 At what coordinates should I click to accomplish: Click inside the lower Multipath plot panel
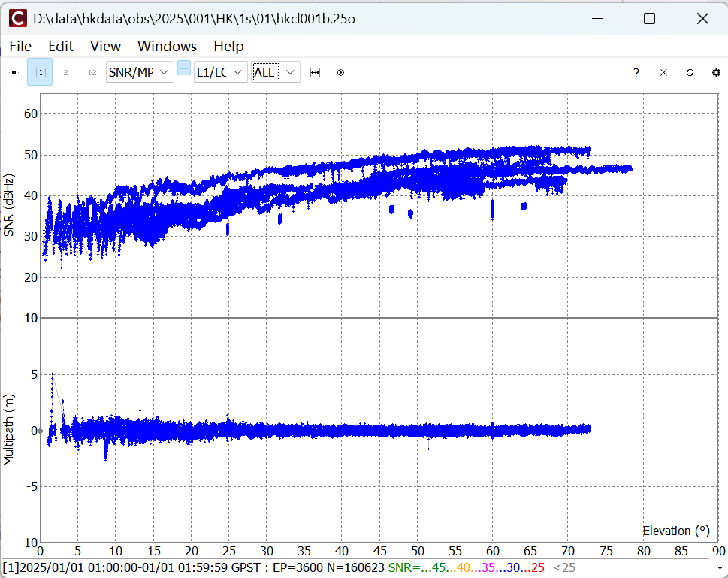point(379,430)
